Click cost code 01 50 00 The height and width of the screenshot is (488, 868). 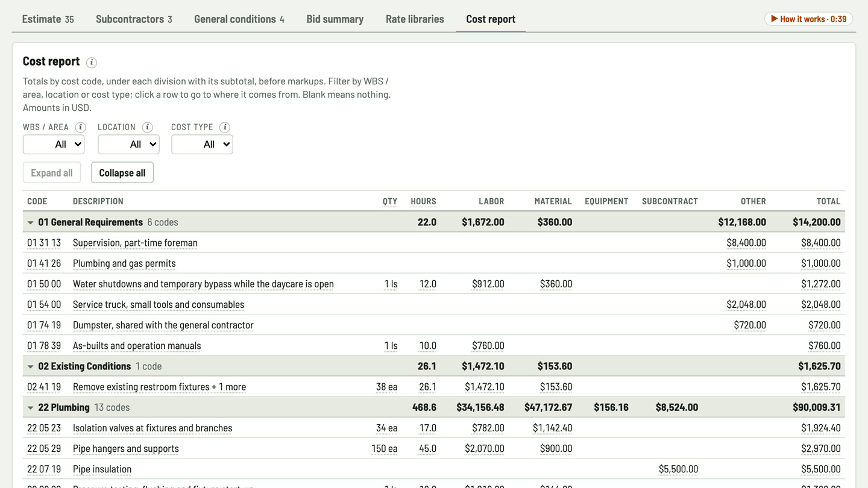(x=44, y=284)
